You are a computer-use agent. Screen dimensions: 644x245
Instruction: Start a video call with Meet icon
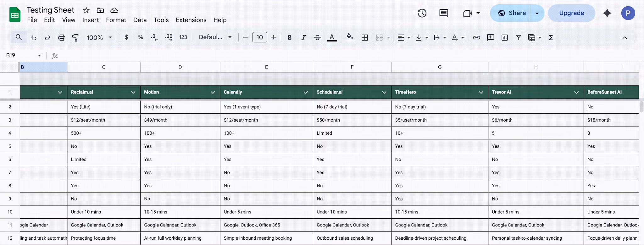[468, 13]
